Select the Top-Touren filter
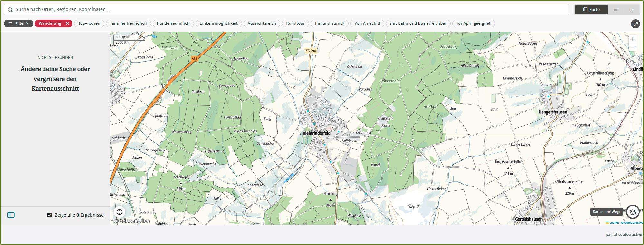 [89, 23]
